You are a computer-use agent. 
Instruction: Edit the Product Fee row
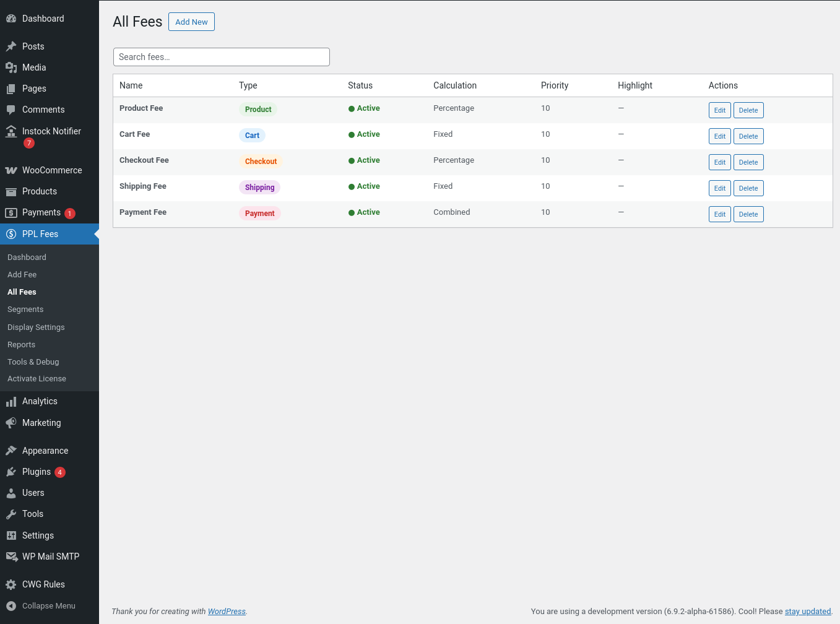pyautogui.click(x=719, y=110)
